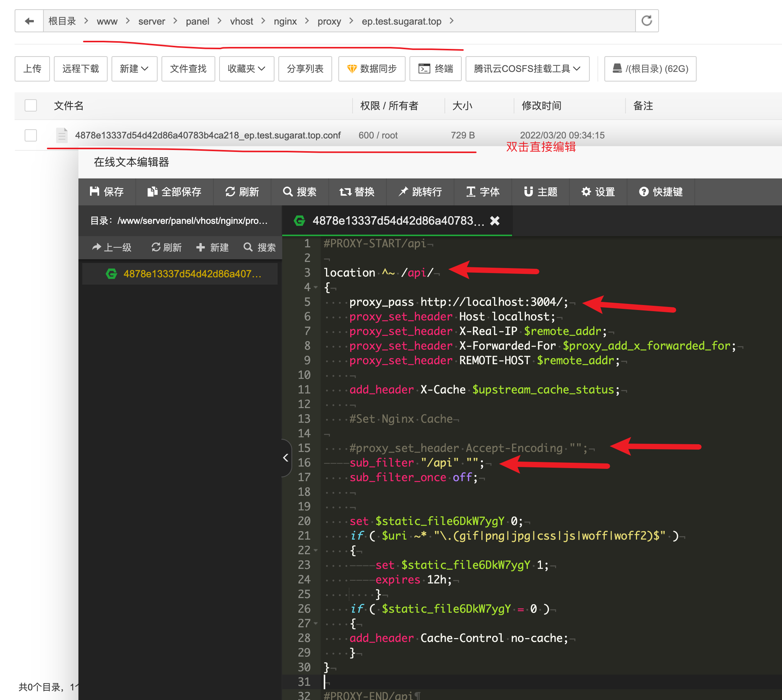The width and height of the screenshot is (782, 700).
Task: Collapse the sidebar with the chevron handle
Action: coord(286,458)
